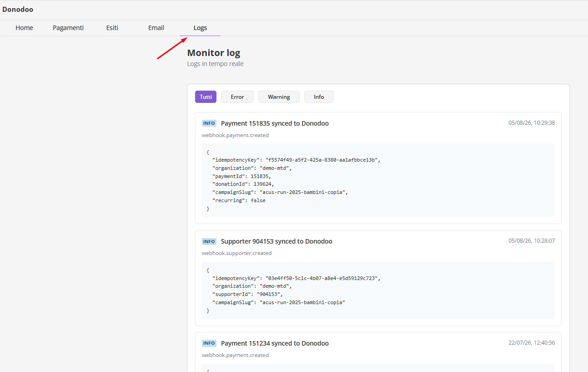Open the Home tab
This screenshot has height=372, width=588.
24,28
